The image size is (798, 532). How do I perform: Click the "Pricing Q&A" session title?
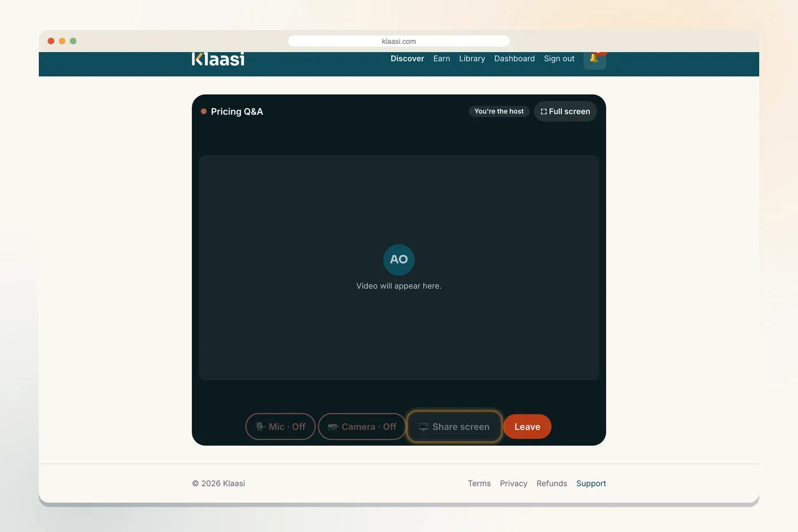237,111
